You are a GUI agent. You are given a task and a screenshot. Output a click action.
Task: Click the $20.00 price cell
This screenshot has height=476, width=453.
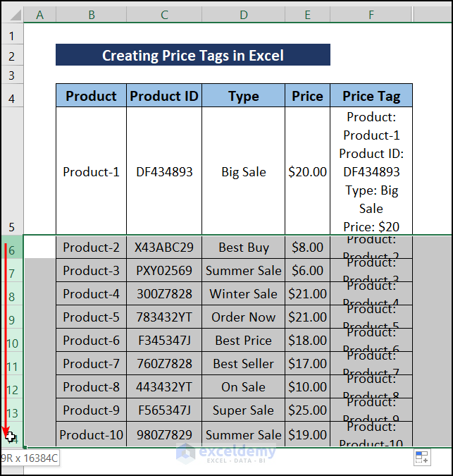coord(307,171)
